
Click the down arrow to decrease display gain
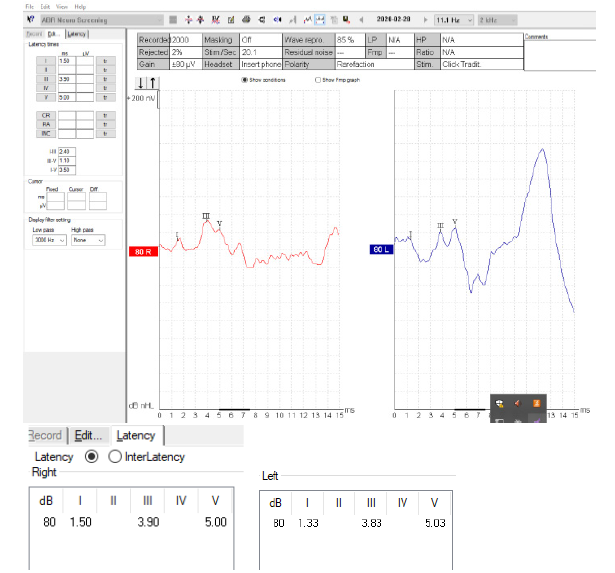[x=141, y=82]
